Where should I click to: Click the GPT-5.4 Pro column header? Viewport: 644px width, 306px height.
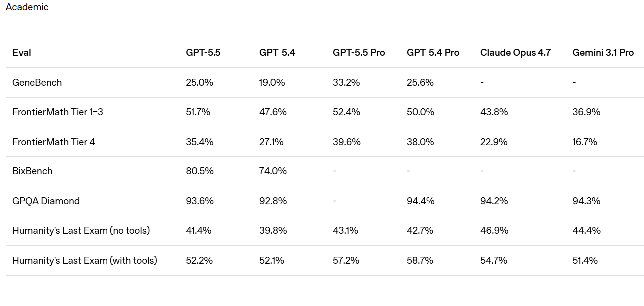[433, 53]
